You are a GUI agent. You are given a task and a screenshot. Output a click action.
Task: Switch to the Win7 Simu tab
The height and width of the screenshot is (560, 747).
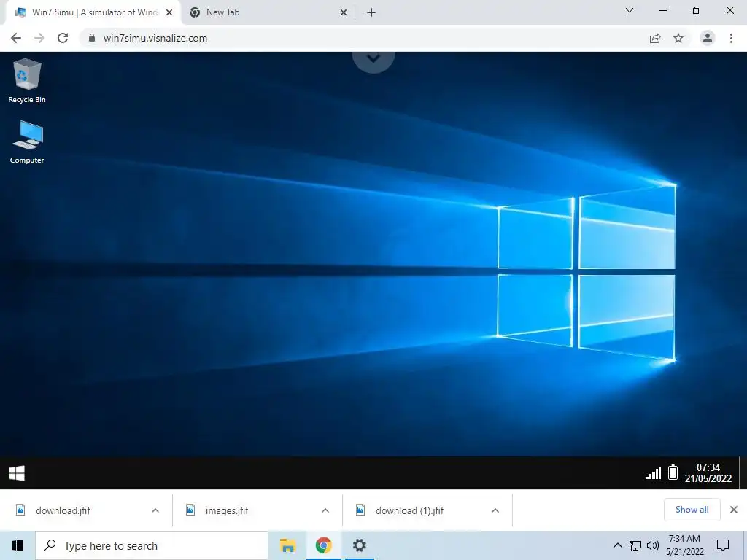click(93, 12)
